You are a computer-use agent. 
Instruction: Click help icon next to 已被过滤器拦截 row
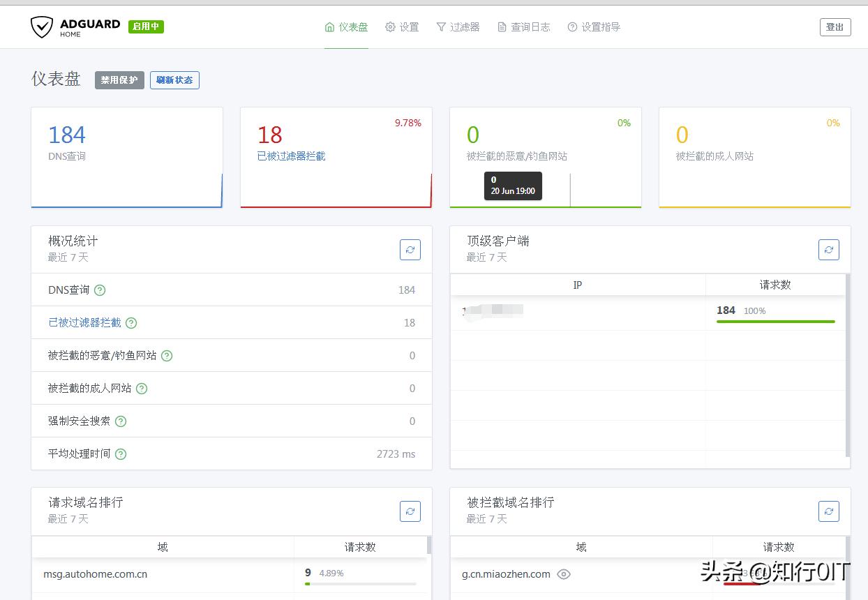[131, 323]
